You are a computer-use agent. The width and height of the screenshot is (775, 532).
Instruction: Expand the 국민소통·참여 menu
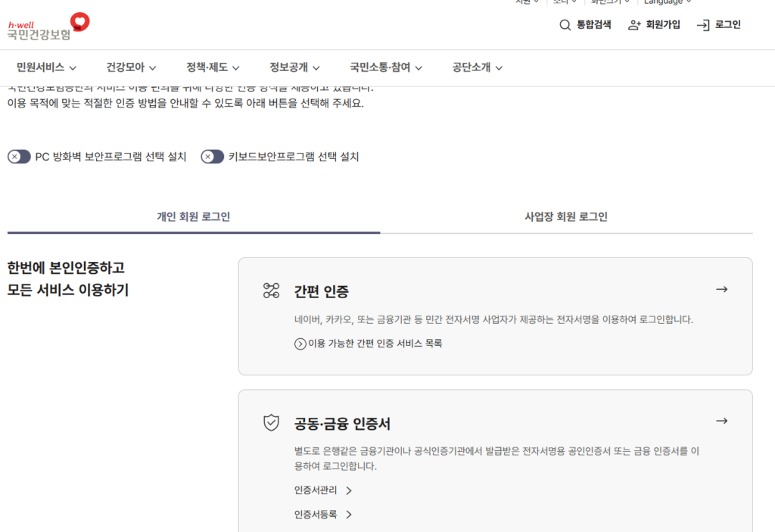(386, 67)
